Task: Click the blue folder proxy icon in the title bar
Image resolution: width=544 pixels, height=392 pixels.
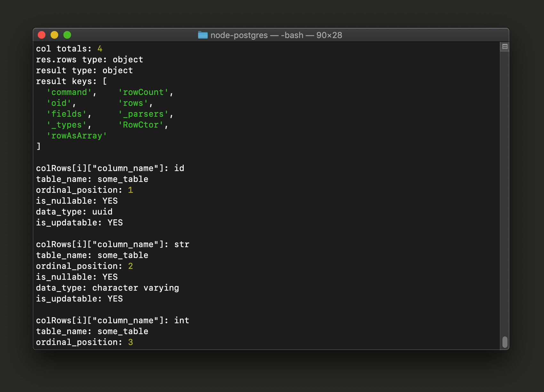Action: (203, 35)
